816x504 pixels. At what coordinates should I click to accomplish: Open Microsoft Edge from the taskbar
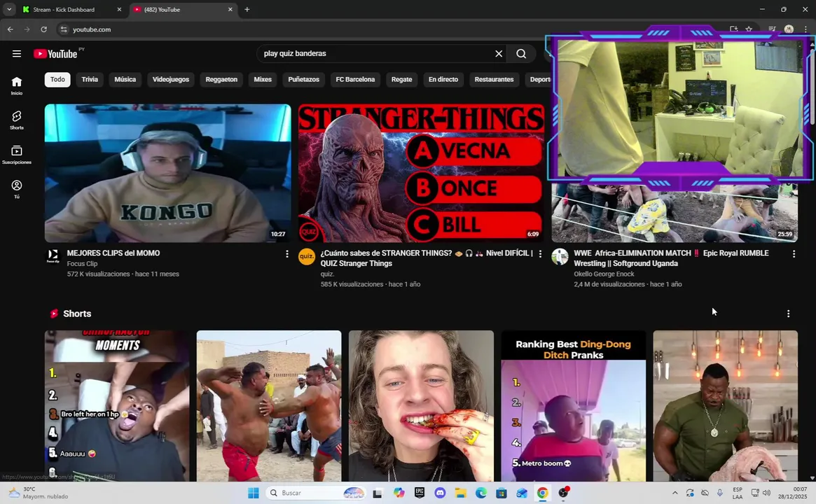tap(481, 493)
